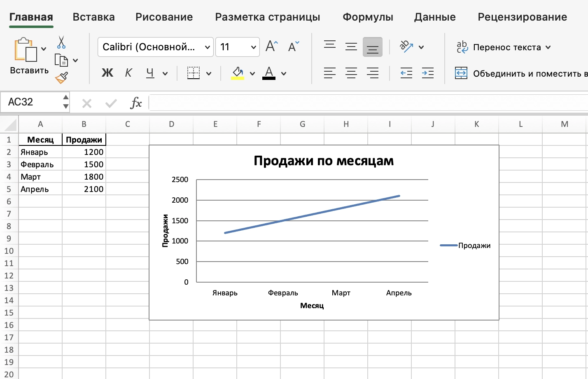The image size is (588, 379).
Task: Click the Decrease Indent icon
Action: [406, 73]
